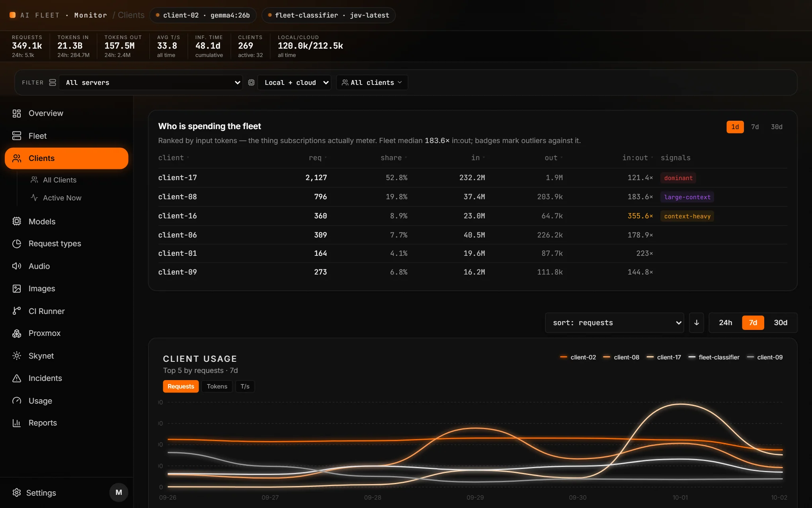Click the fleet-classifier jev-latest chip

click(329, 15)
